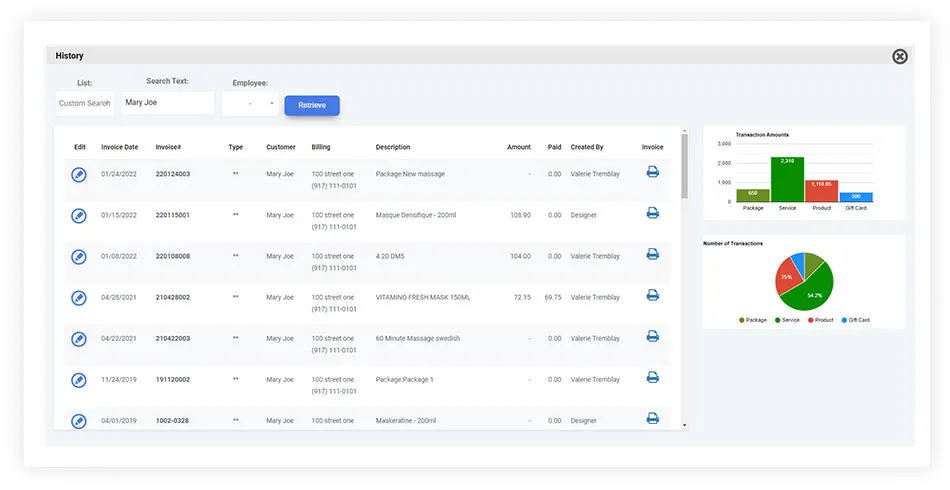Click description VITAMINO FRESH MASK 150ML
Screen dimensions: 950x490
[x=423, y=297]
